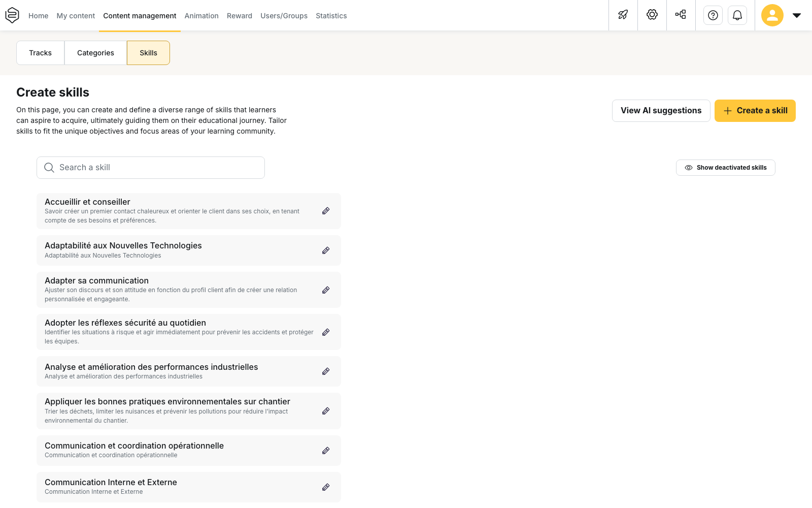
Task: Select 'Adapter sa communication' skill title
Action: (96, 280)
